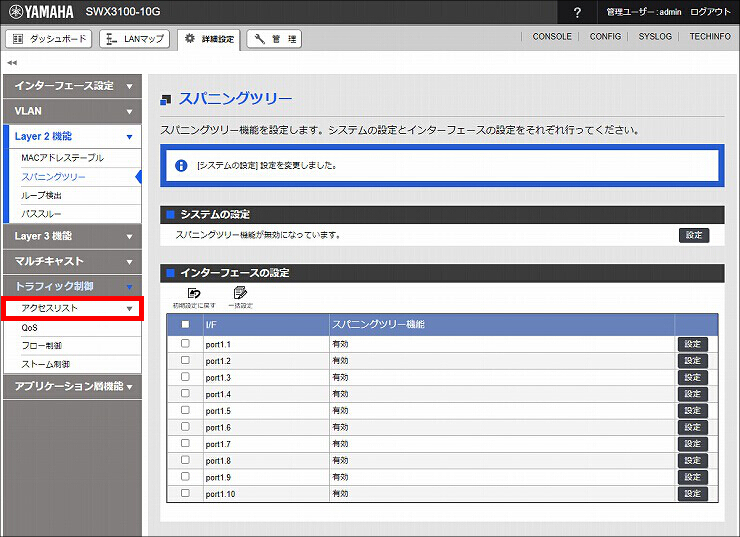Click the スパニングツリー機能 column header
Screen dimensions: 740x537
[502, 325]
